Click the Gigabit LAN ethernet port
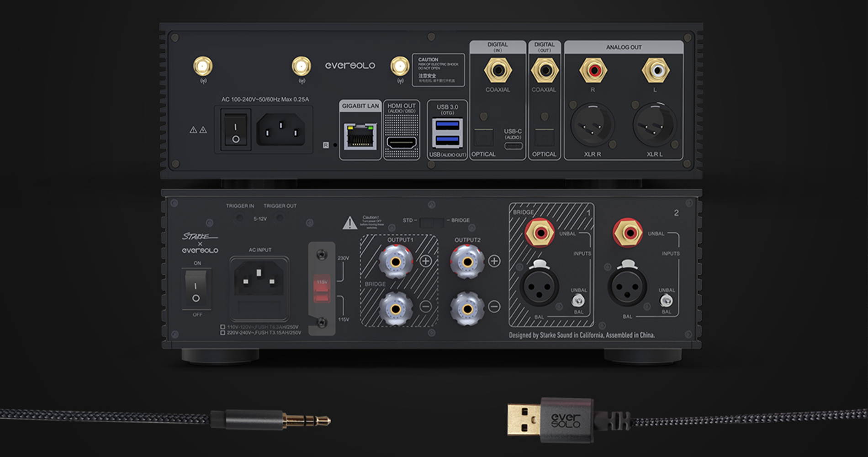The image size is (868, 457). (x=360, y=136)
